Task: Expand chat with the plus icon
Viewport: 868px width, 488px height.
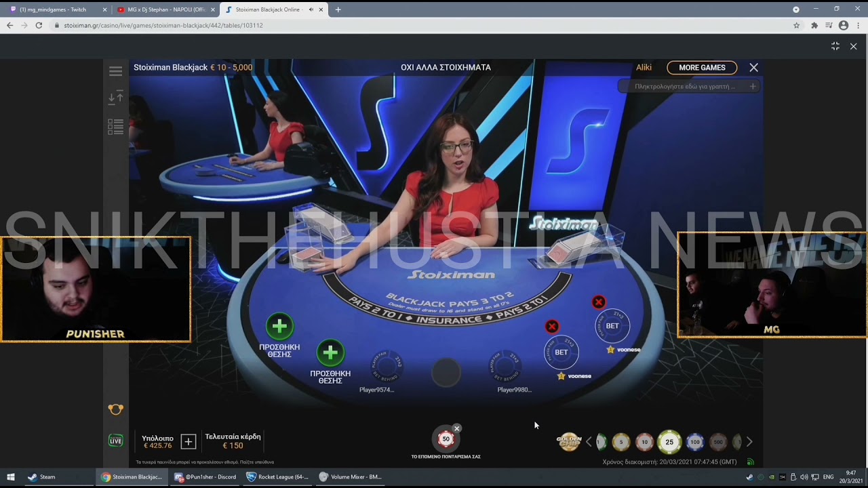Action: pos(753,87)
